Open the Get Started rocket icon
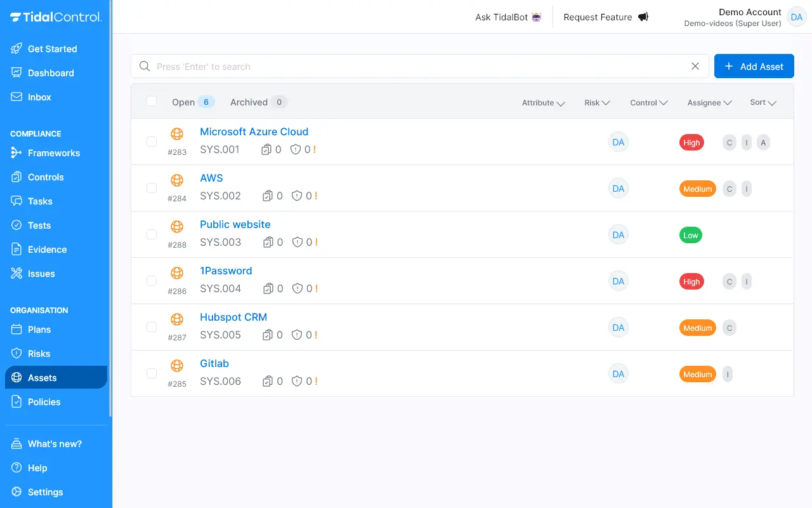Viewport: 812px width, 508px height. [x=16, y=49]
